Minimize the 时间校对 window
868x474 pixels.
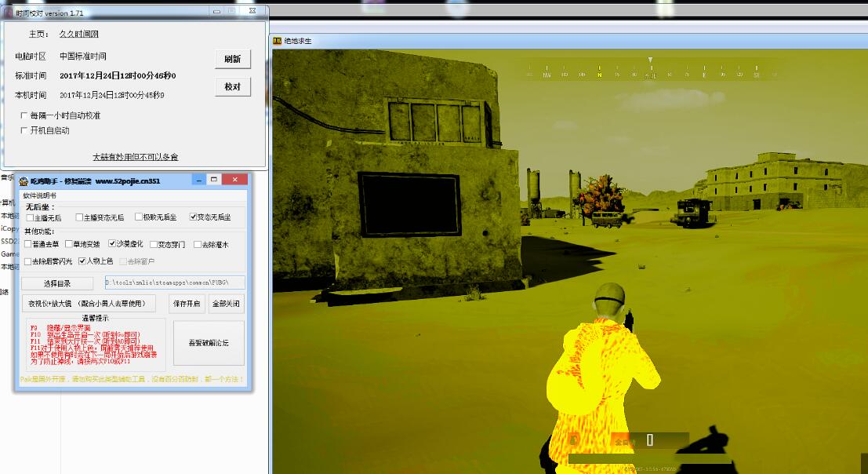pyautogui.click(x=216, y=10)
